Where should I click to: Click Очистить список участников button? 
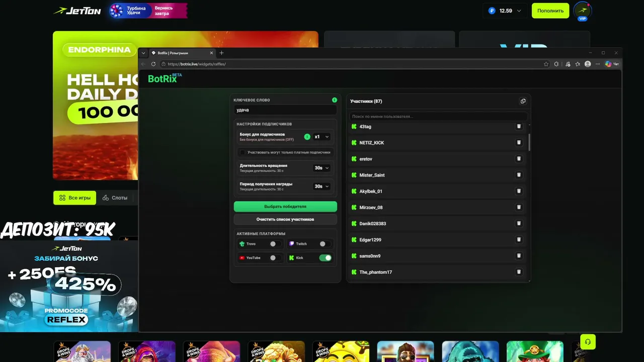click(x=285, y=219)
